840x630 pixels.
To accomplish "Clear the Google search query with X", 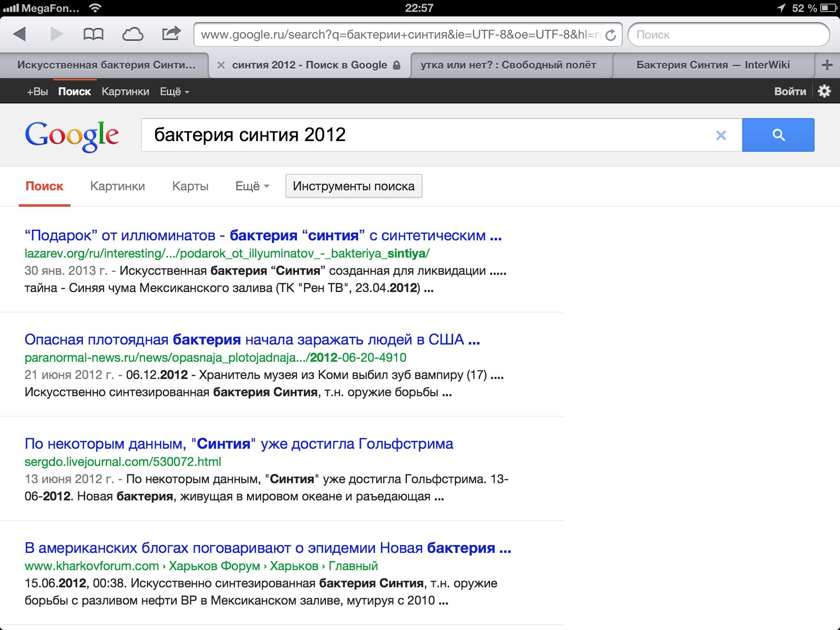I will tap(721, 135).
